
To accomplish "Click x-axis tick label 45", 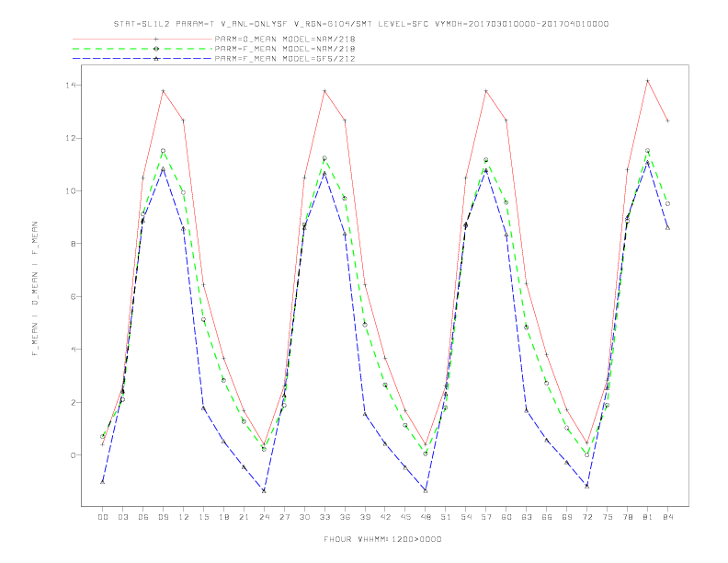I will coord(405,517).
